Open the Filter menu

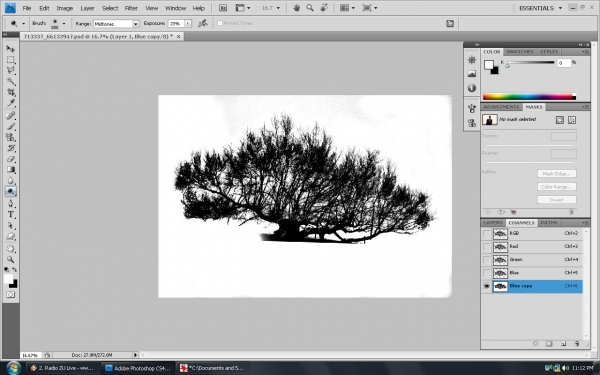pyautogui.click(x=131, y=8)
